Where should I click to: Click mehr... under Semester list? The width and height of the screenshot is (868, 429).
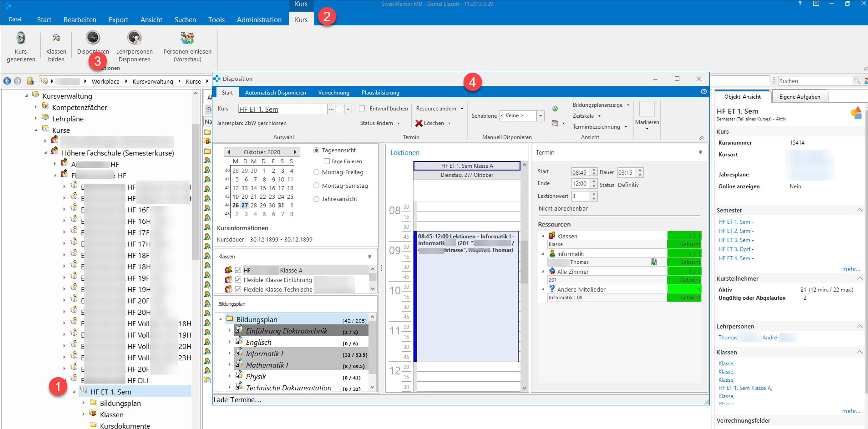coord(851,269)
